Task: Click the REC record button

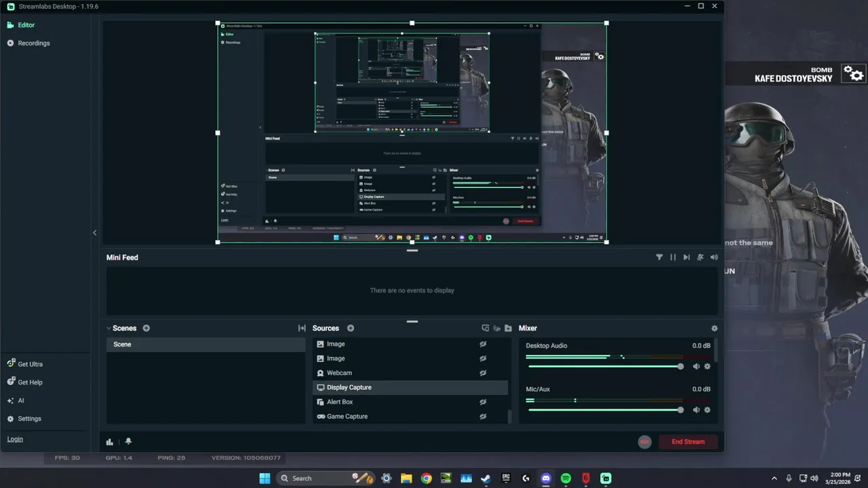Action: [x=645, y=442]
